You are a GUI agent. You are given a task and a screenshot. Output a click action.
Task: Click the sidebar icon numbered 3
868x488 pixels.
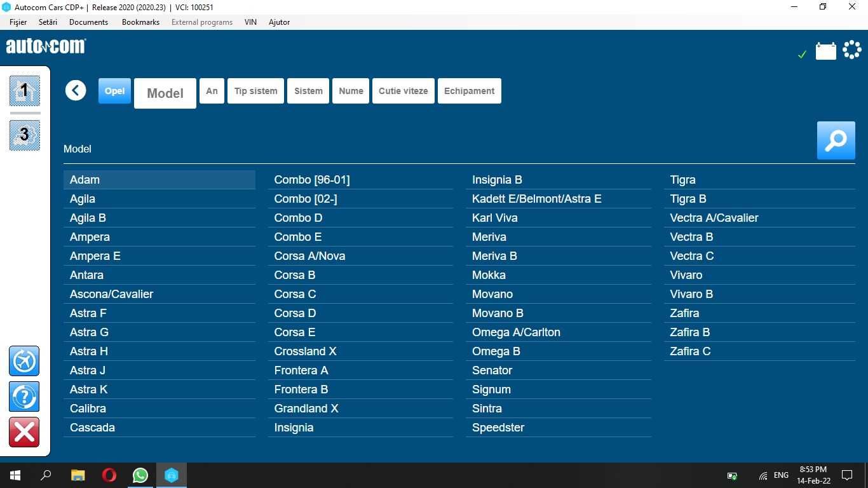pos(25,135)
